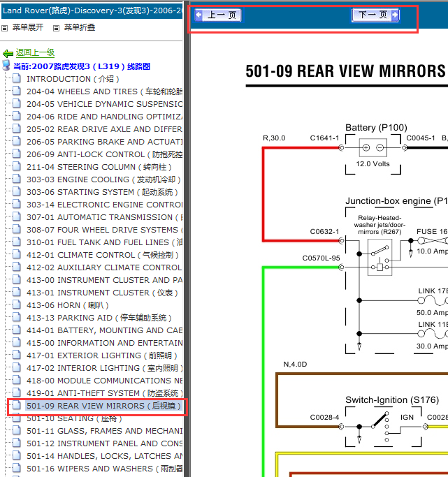Screen dimensions: 448x477
Task: Click page icon for 308-07 FOUR WHEEL DRIVE
Action: coord(17,229)
